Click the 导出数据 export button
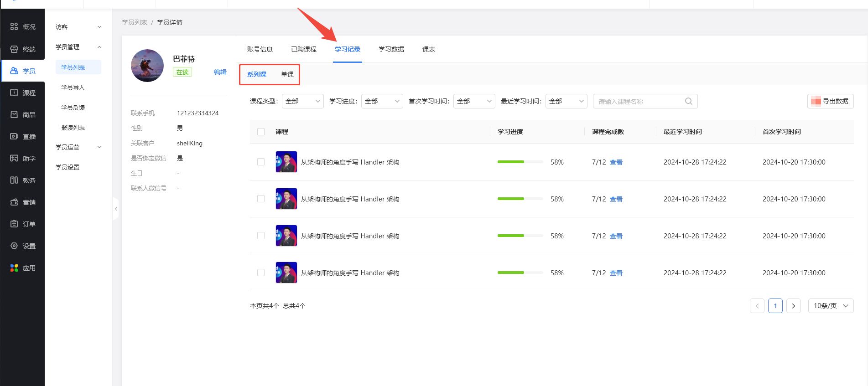This screenshot has height=386, width=868. (830, 101)
